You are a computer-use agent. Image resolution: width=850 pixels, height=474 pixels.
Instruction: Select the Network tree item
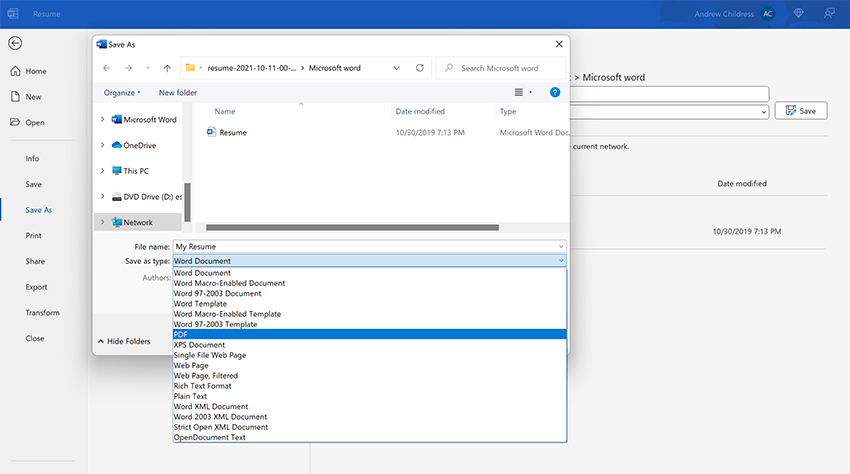[138, 222]
